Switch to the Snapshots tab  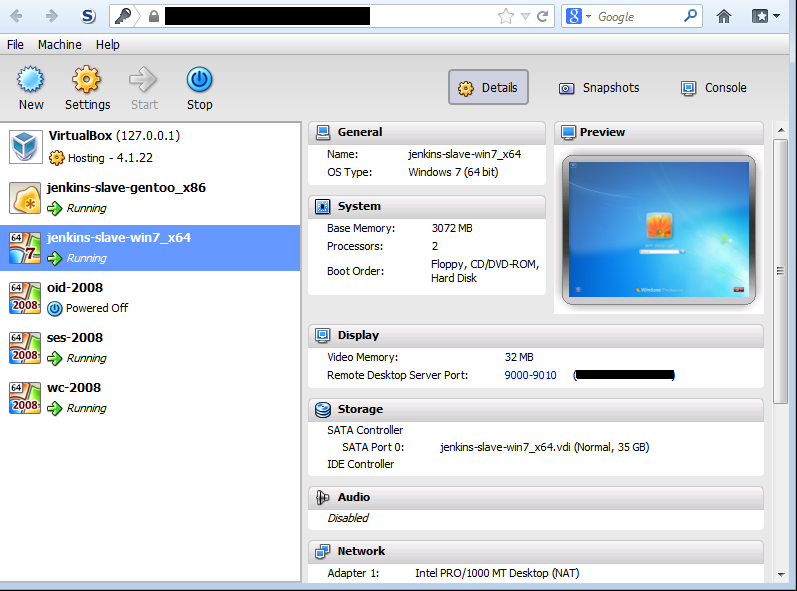pos(599,87)
